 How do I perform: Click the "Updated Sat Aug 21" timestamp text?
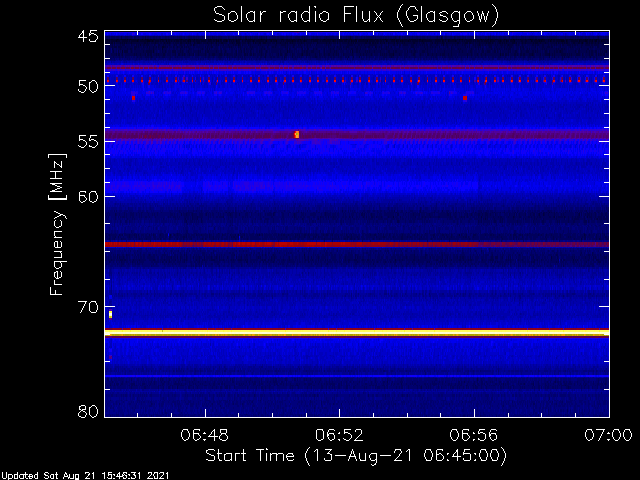pyautogui.click(x=85, y=476)
